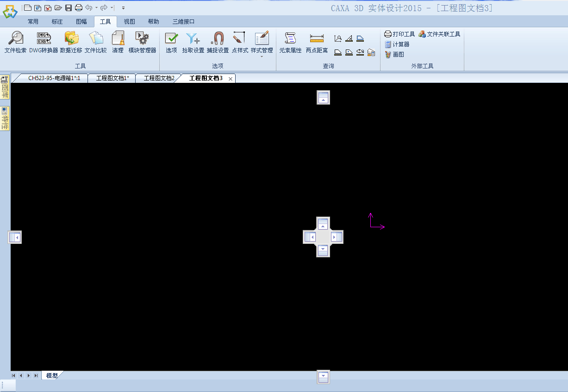Launch the DWG转换器 converter

pos(44,42)
